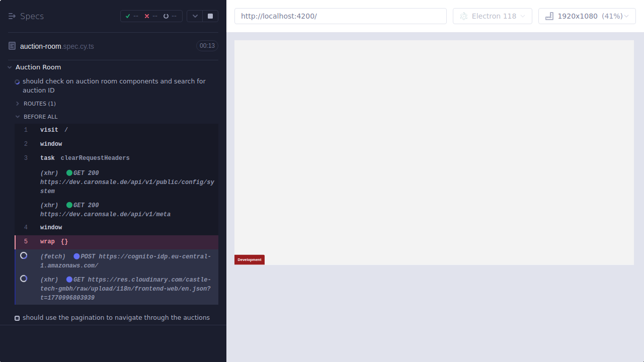644x362 pixels.
Task: Toggle the box icon beside the pagination test
Action: (x=17, y=318)
